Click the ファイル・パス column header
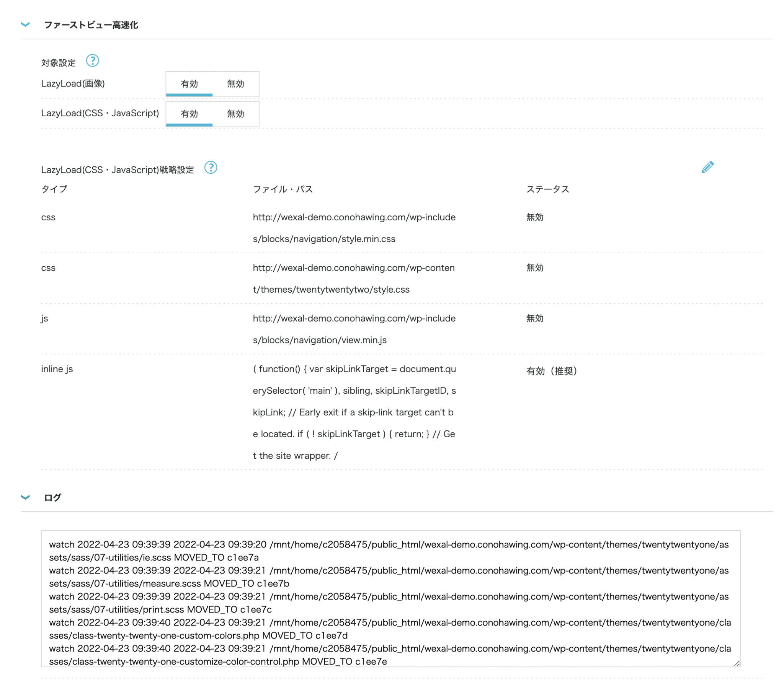The image size is (784, 694). coord(283,189)
